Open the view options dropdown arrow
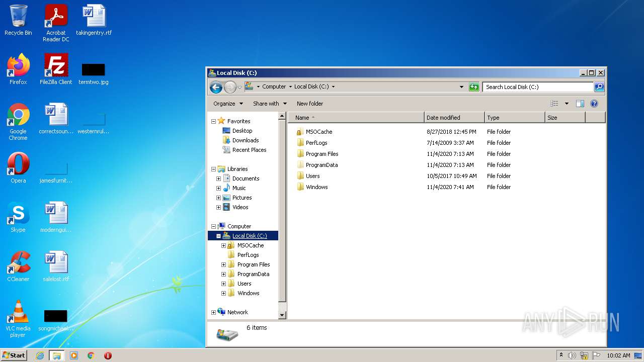This screenshot has width=644, height=362. click(567, 104)
